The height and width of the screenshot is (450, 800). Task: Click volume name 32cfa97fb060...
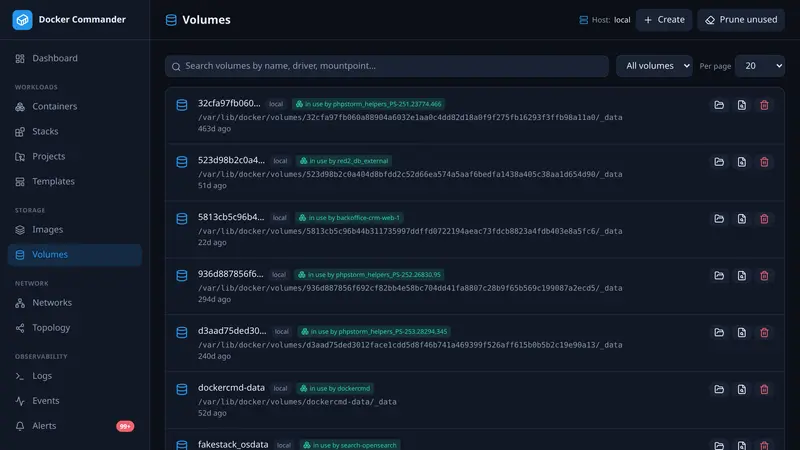click(x=229, y=103)
